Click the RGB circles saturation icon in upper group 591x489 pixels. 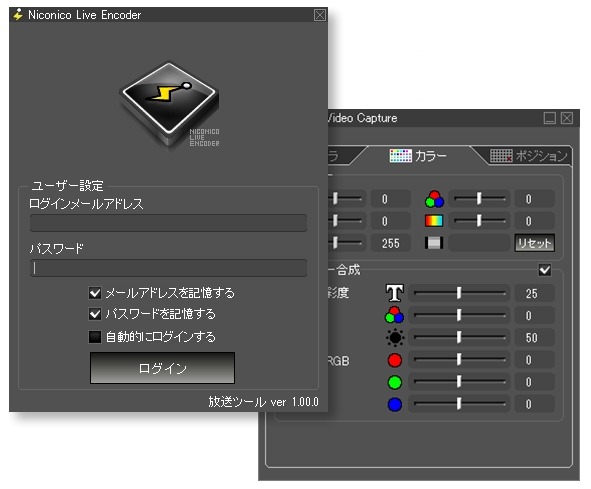point(434,199)
